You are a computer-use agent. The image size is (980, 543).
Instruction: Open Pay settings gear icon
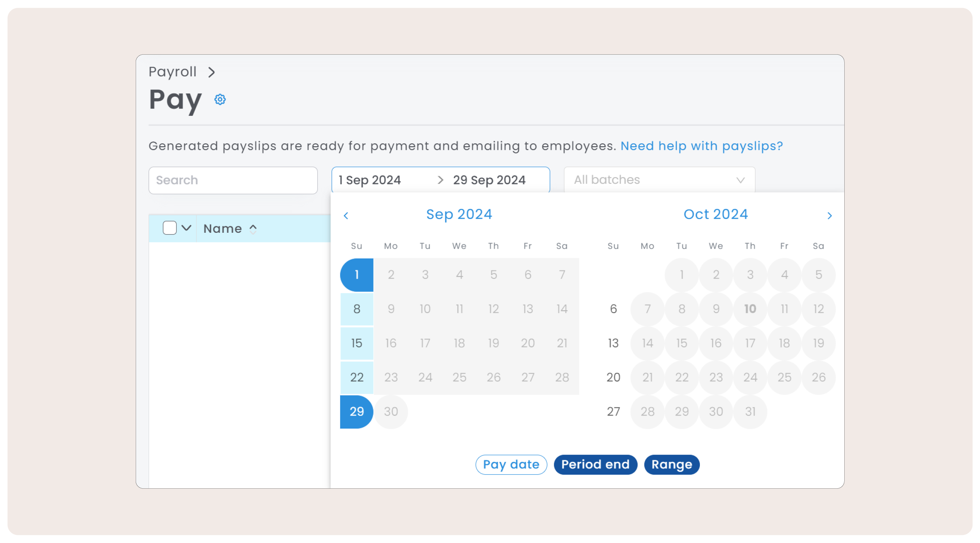click(x=220, y=100)
